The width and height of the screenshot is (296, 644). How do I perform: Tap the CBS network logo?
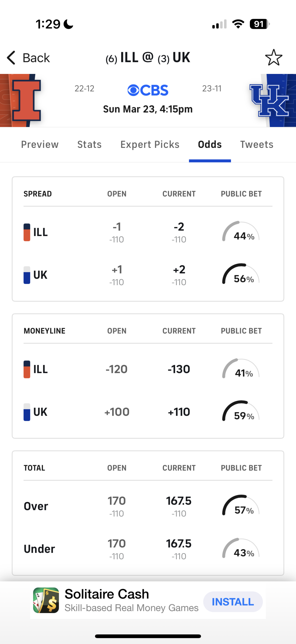click(x=148, y=90)
